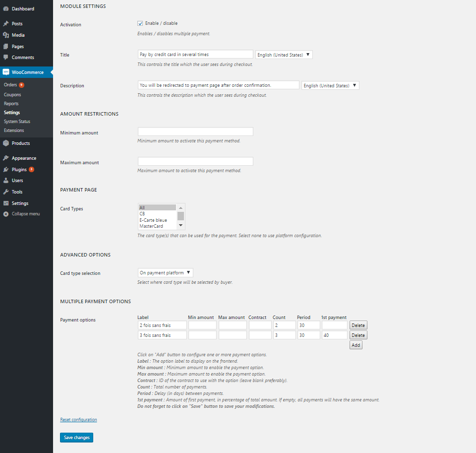Click Period field of 3 fois row
The width and height of the screenshot is (476, 453).
309,335
